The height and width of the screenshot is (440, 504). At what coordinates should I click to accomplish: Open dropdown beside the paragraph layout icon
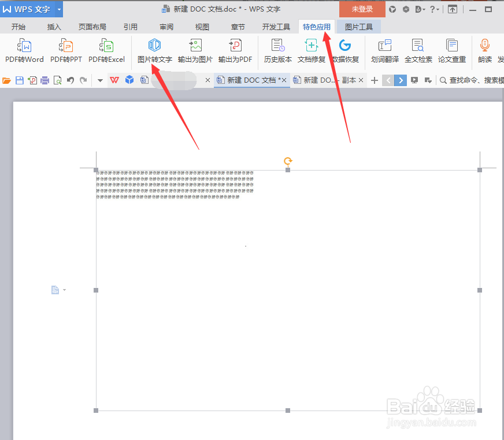[64, 290]
